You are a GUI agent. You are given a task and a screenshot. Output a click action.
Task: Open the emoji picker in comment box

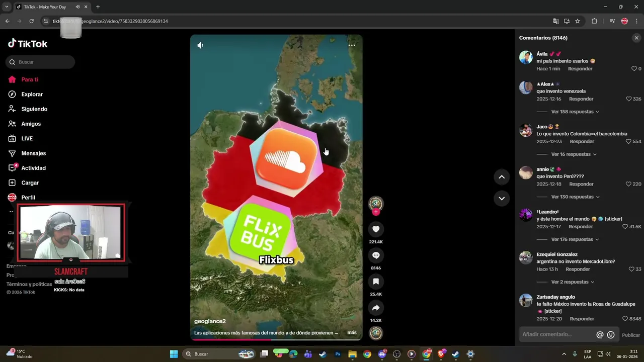611,335
